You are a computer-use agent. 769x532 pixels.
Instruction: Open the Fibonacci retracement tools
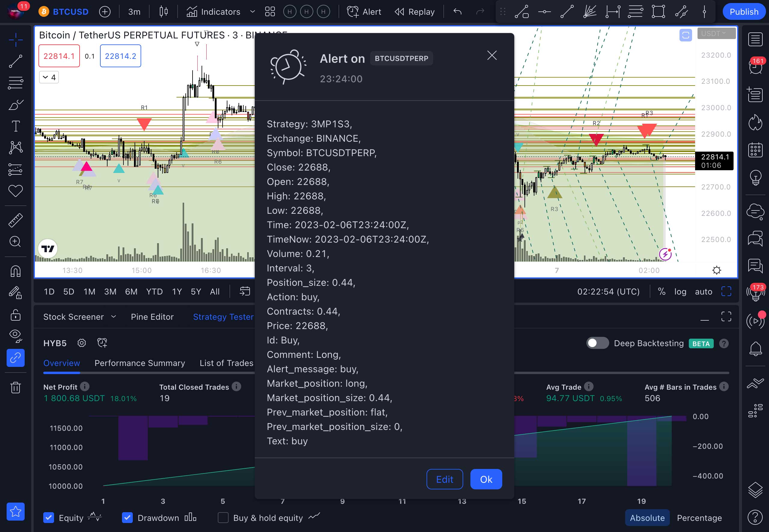point(16,83)
